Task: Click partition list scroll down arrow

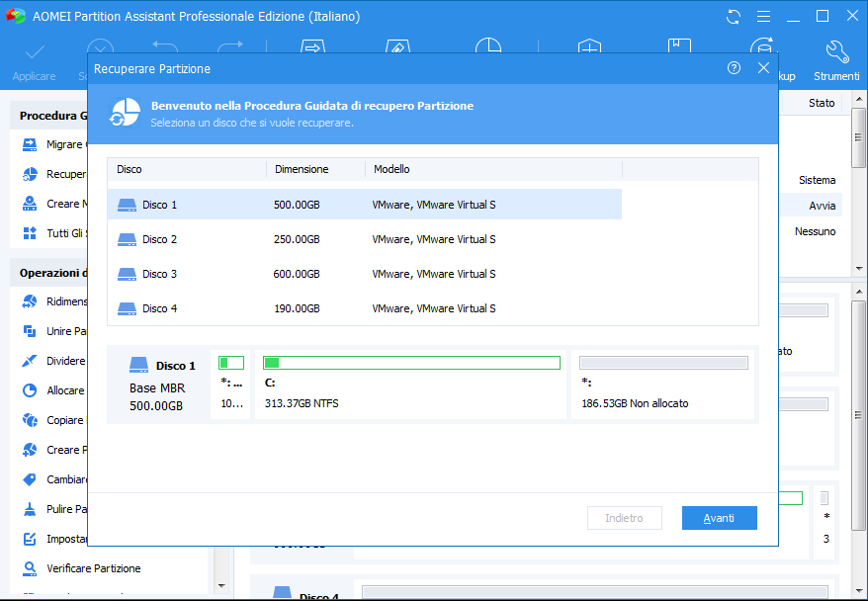Action: click(x=858, y=269)
